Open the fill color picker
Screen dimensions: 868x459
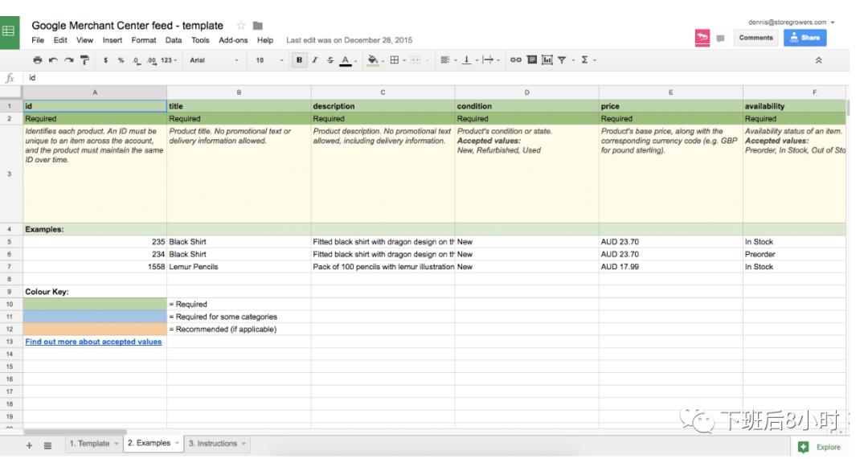375,60
